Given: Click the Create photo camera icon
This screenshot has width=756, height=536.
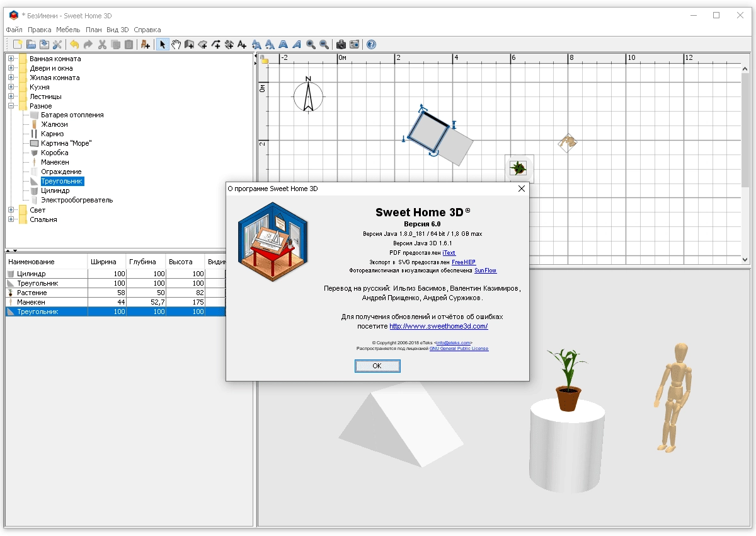Looking at the screenshot, I should [341, 44].
